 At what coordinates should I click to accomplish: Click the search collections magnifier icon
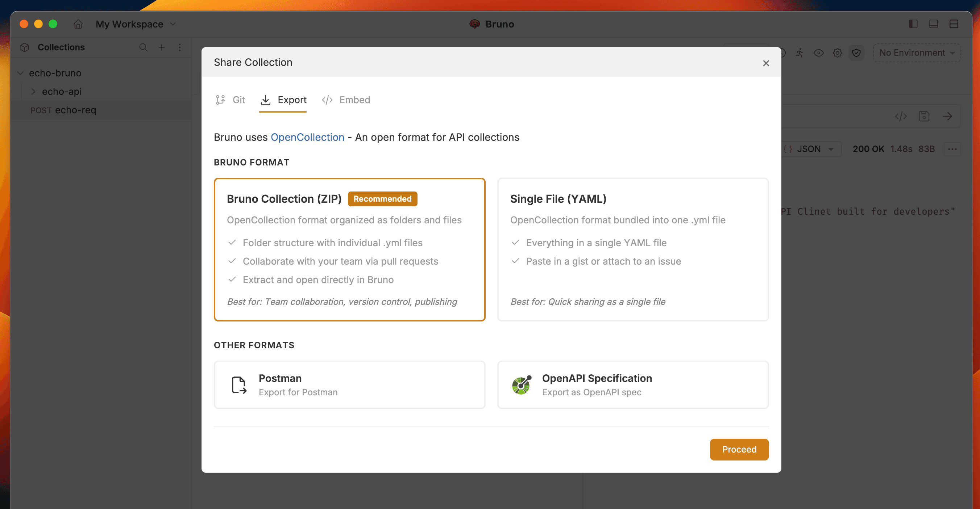point(143,47)
